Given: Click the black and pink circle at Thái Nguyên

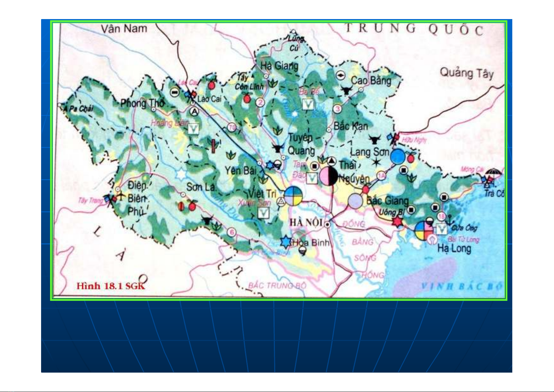Looking at the screenshot, I should click(328, 176).
